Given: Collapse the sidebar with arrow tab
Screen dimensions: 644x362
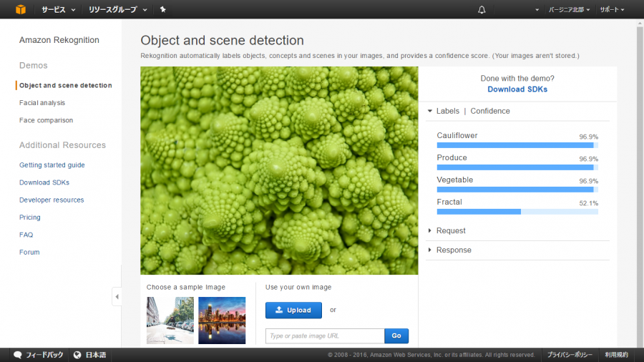Looking at the screenshot, I should (x=117, y=296).
